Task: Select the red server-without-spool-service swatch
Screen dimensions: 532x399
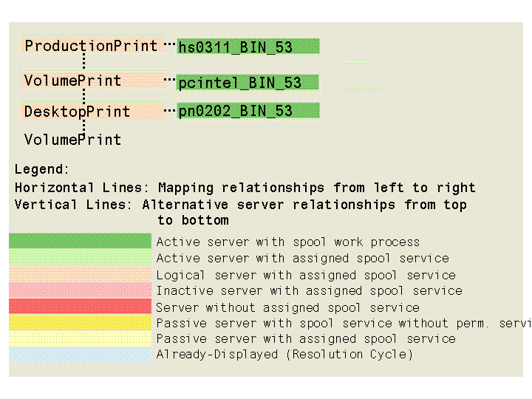Action: [80, 307]
